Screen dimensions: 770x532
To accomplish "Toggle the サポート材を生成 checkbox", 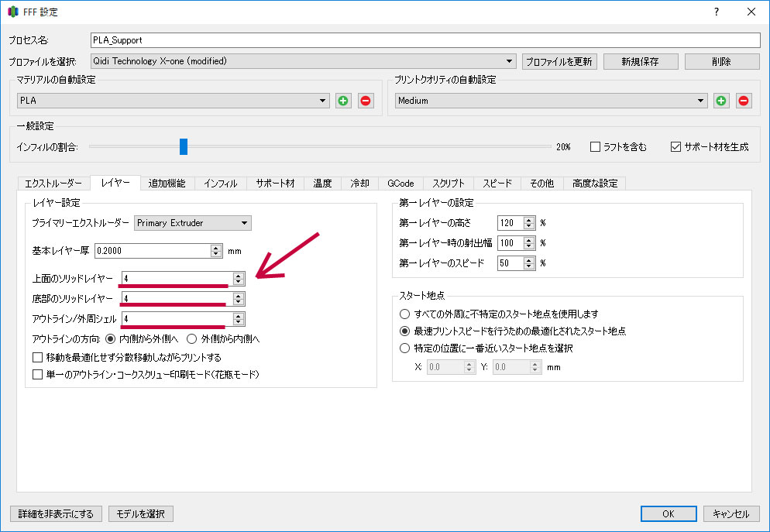I will 675,146.
